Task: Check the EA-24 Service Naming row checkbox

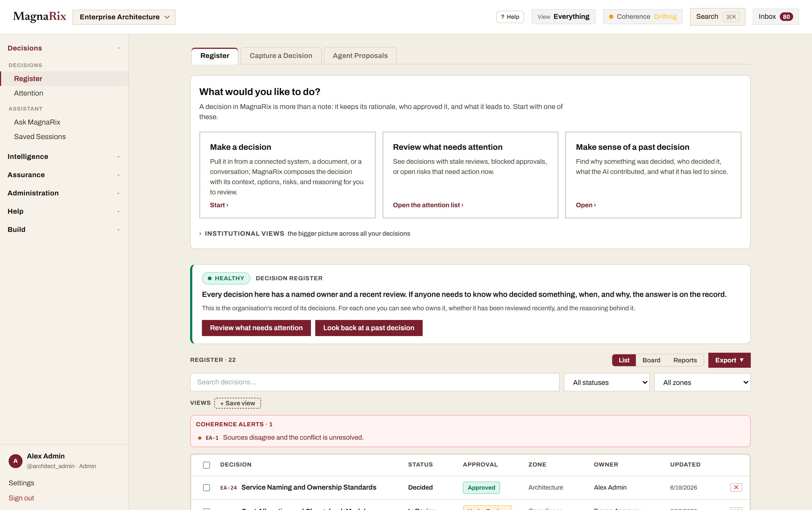Action: point(206,487)
